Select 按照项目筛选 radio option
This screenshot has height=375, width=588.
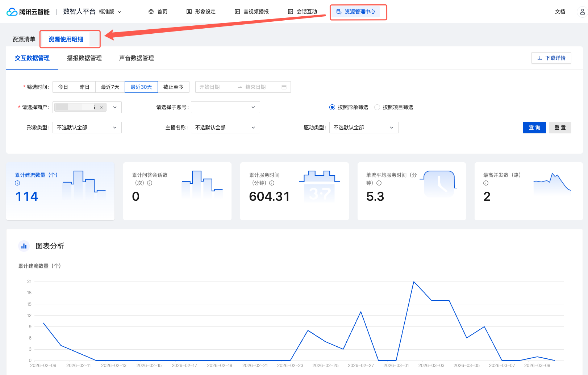click(x=377, y=107)
